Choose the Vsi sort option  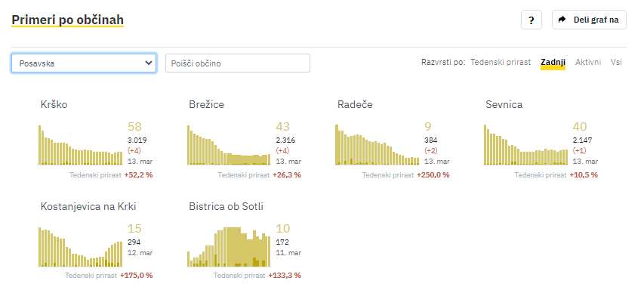tap(616, 63)
